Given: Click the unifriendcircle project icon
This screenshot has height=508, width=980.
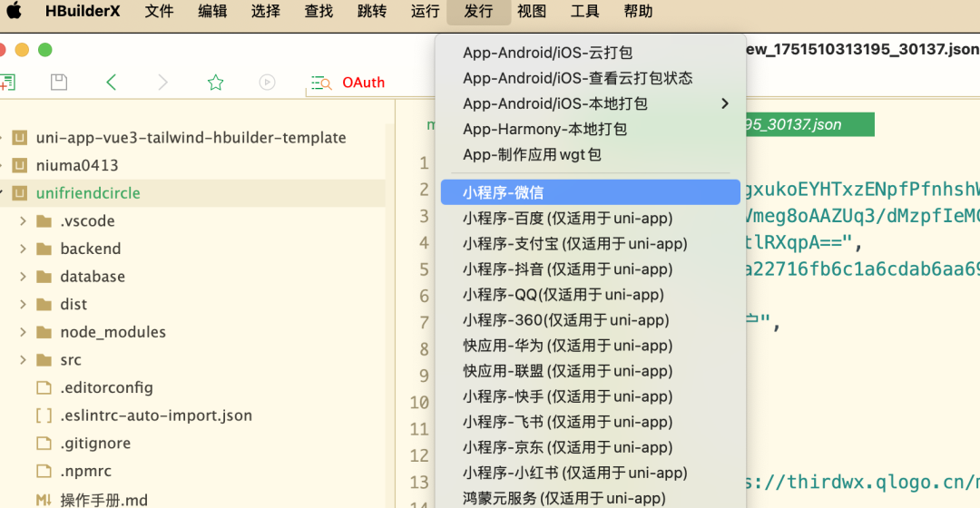Looking at the screenshot, I should click(x=20, y=193).
